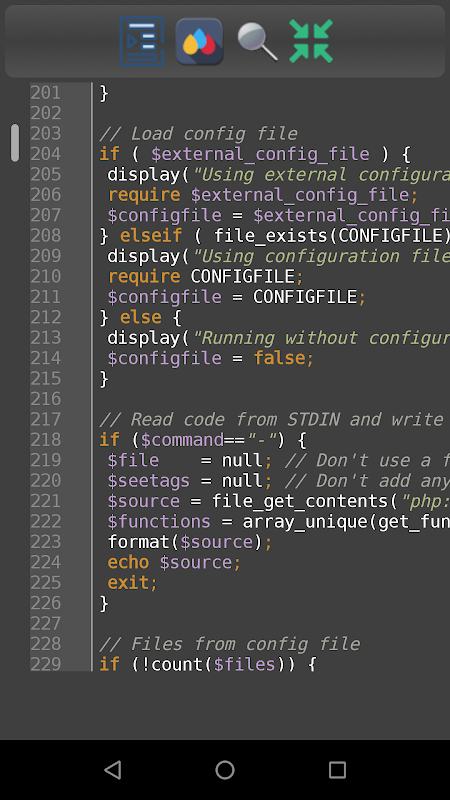Click the vertical scrollbar thumb

15,142
